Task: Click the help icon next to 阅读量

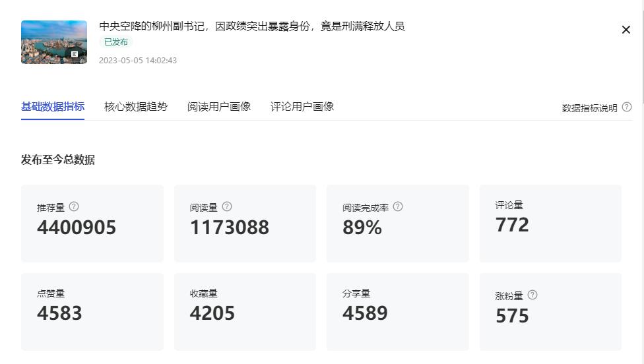Action: [227, 206]
